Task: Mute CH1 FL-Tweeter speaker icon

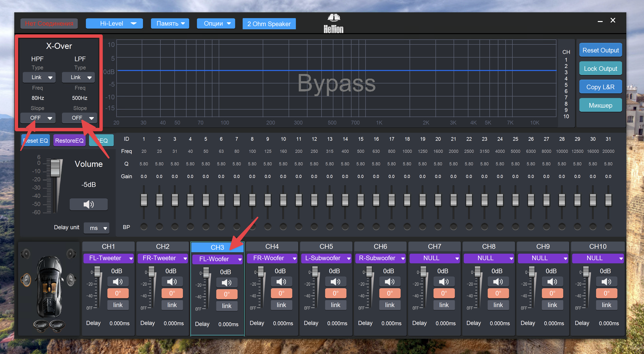Action: pos(118,282)
